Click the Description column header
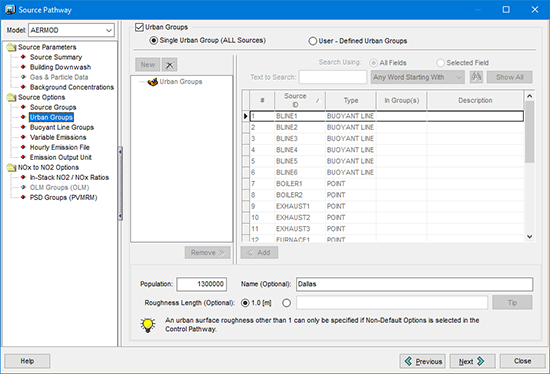The width and height of the screenshot is (550, 374). pyautogui.click(x=475, y=100)
